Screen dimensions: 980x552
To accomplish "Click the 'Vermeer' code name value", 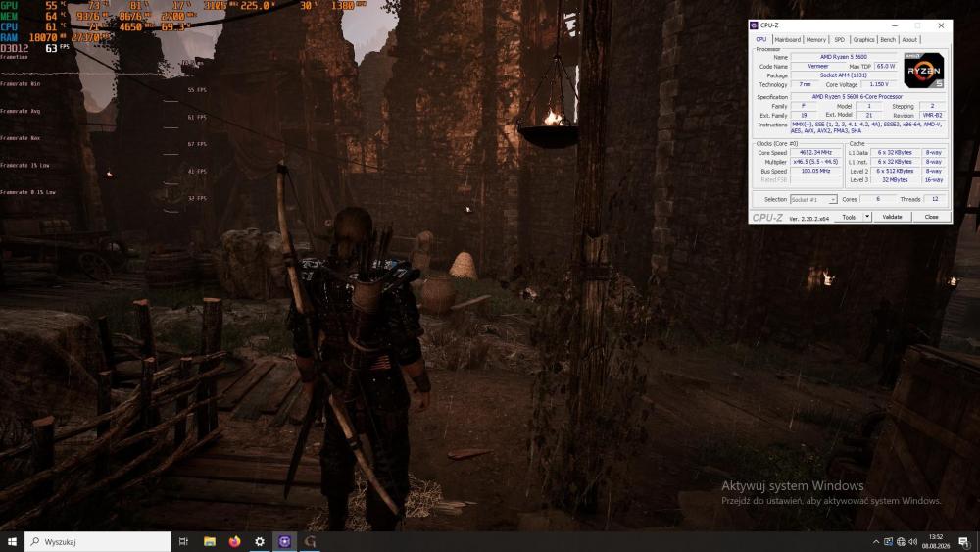I will tap(817, 67).
